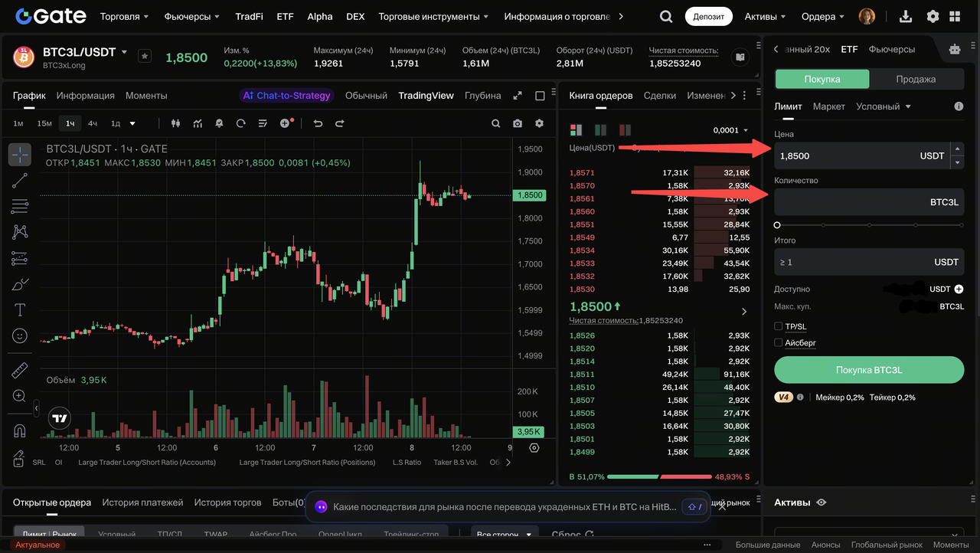980x553 pixels.
Task: Take a chart snapshot with camera icon
Action: coord(518,123)
